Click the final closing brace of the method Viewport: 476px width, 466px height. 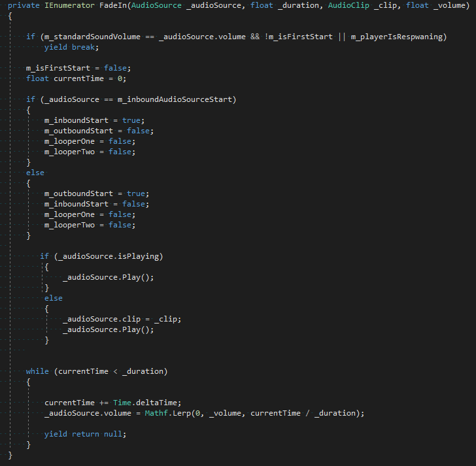(10, 455)
